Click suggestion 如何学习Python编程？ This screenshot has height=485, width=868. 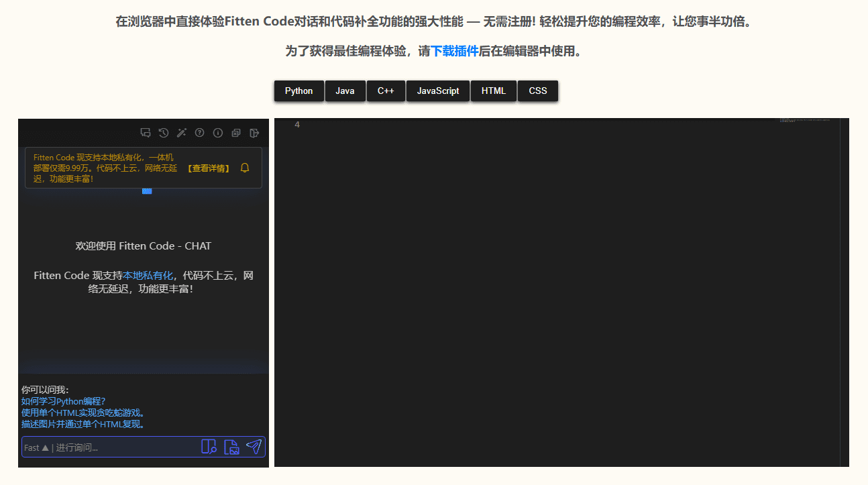64,401
